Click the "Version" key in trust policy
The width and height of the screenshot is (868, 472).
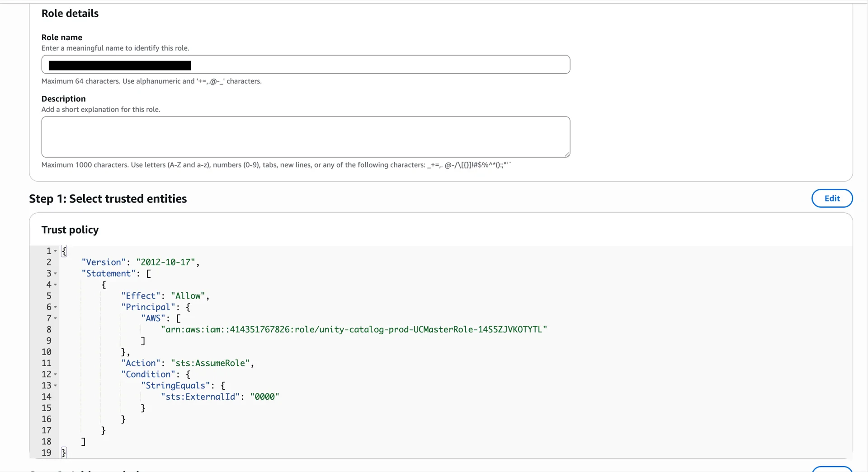[104, 262]
